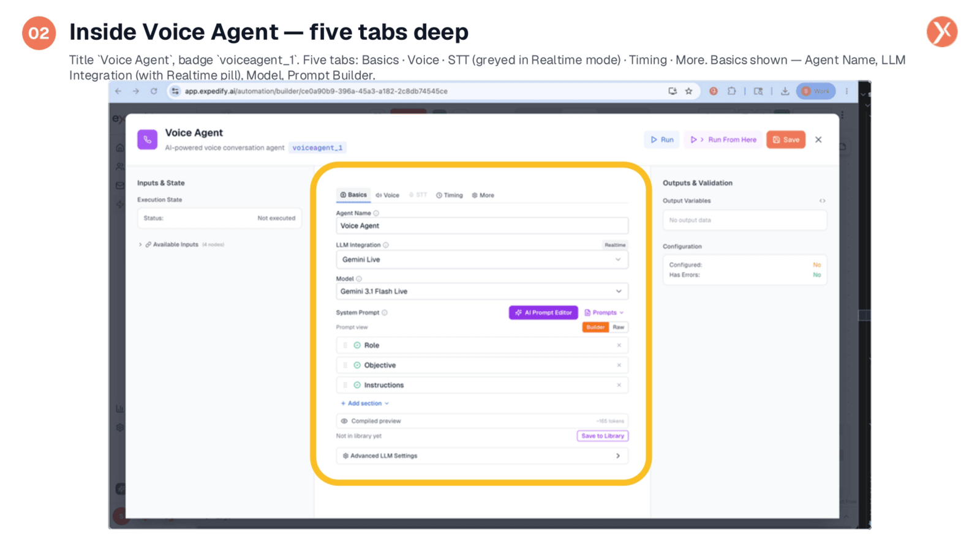Click the Status Not executed field
Viewport: 980px width, 551px height.
[x=219, y=218]
